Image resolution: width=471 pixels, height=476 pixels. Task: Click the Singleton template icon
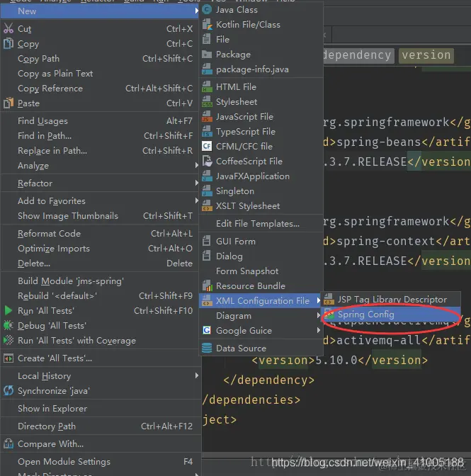coord(207,191)
